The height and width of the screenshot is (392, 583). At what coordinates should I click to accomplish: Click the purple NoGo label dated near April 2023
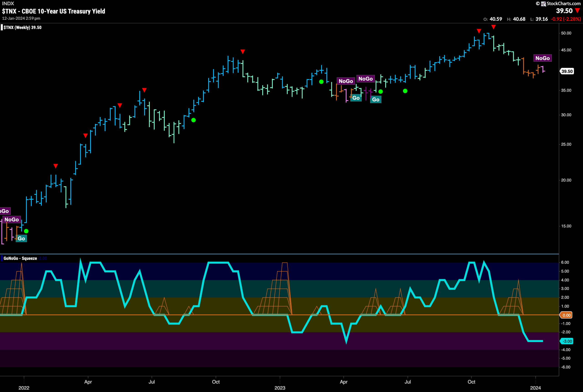click(346, 81)
